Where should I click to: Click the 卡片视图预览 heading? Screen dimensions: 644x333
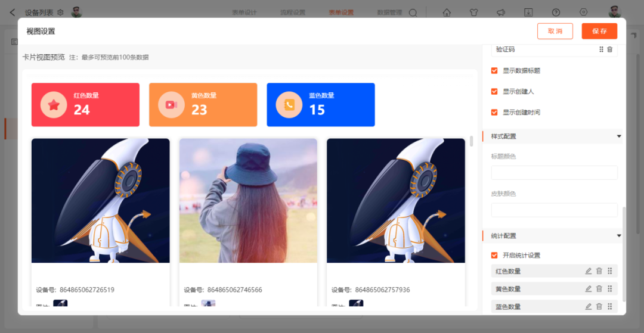[x=44, y=57]
